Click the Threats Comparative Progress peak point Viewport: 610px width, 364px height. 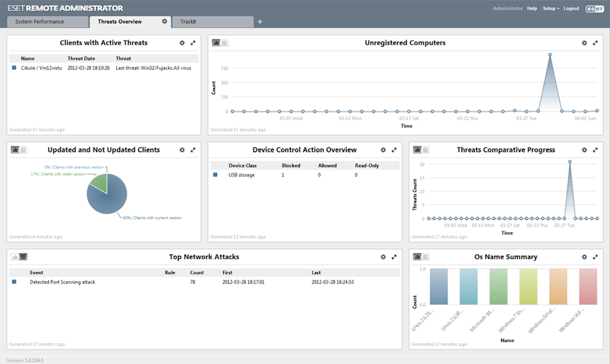tap(570, 162)
